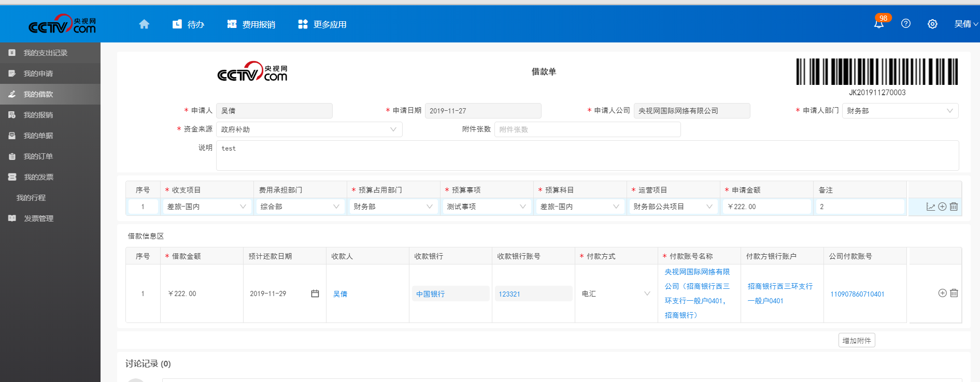Open the 申请人部门 dropdown 财务部
The width and height of the screenshot is (980, 382).
click(x=900, y=111)
